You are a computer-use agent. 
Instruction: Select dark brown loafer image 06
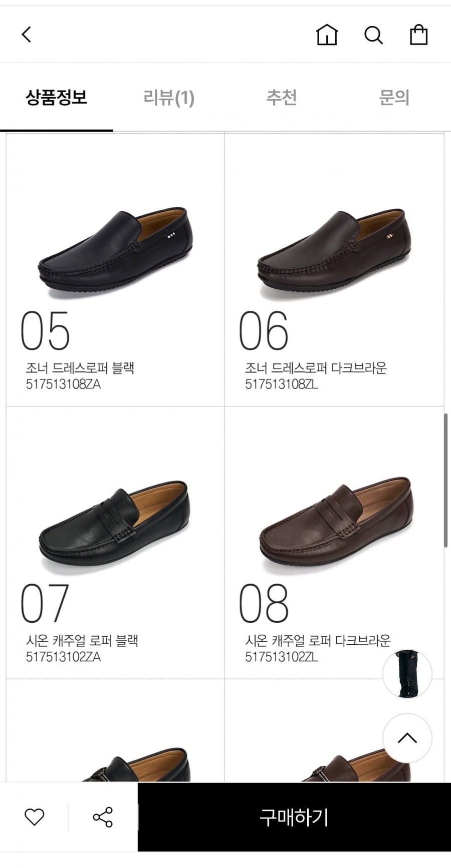pyautogui.click(x=334, y=254)
